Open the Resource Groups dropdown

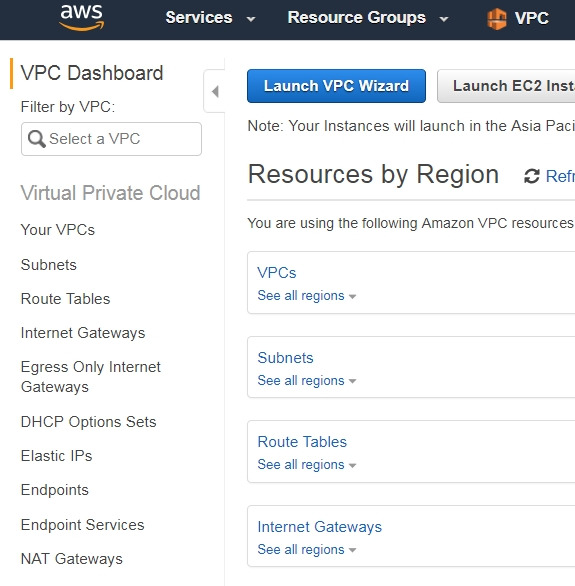(368, 18)
